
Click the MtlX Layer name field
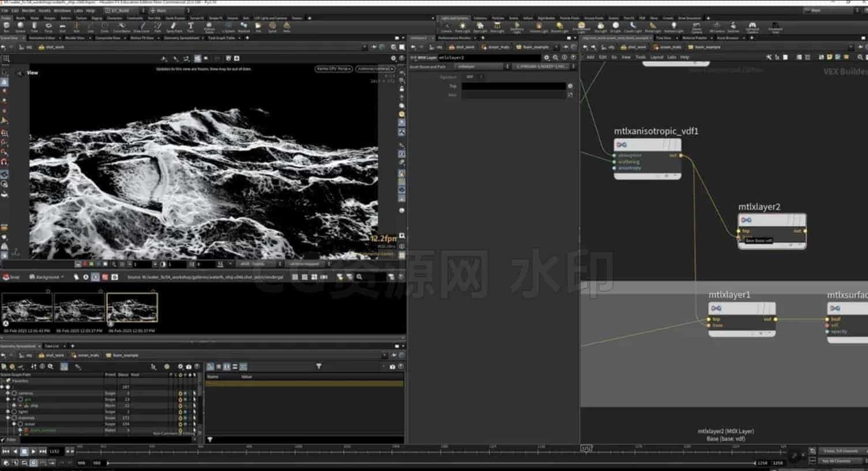[489, 58]
